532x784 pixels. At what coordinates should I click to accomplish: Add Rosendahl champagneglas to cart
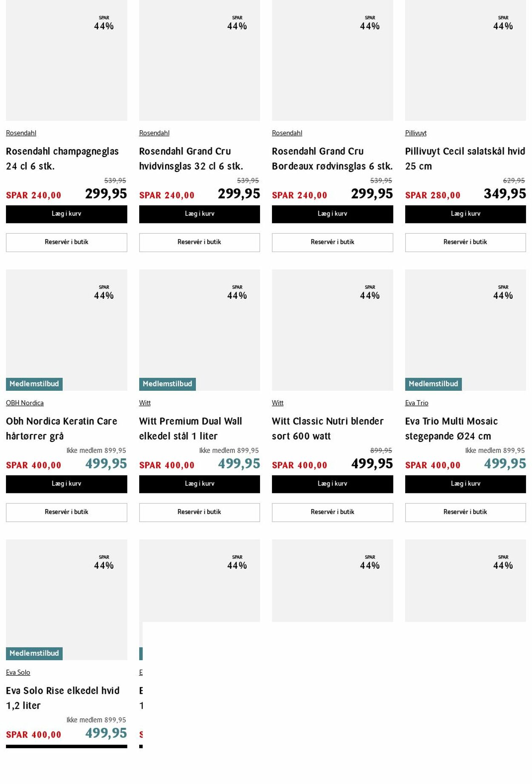[x=66, y=214]
